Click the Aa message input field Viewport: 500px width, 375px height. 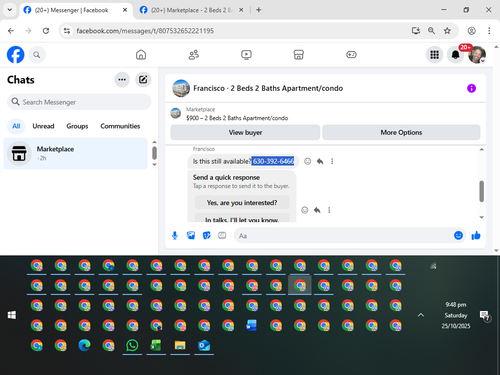(x=343, y=236)
